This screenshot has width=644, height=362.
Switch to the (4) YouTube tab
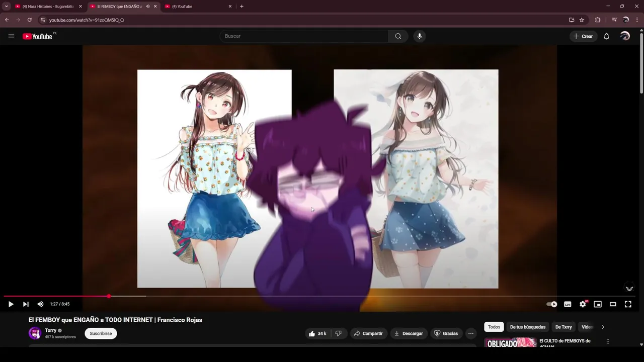199,7
